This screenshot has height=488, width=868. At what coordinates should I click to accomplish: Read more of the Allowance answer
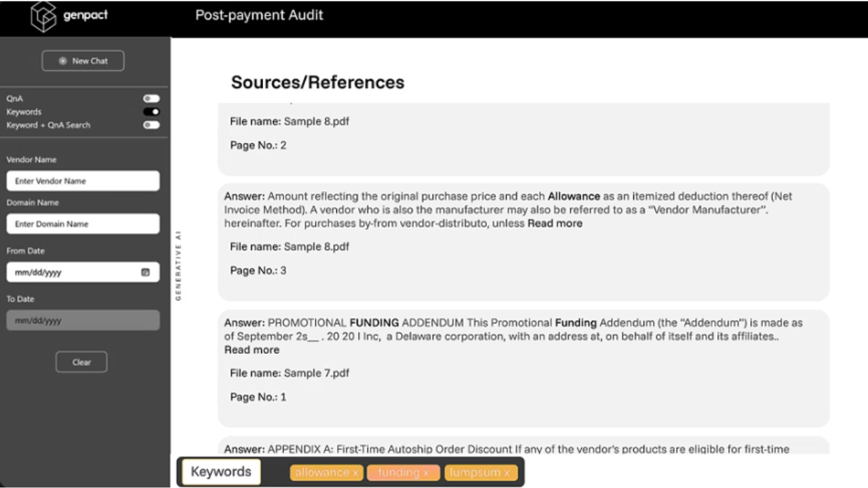(555, 223)
